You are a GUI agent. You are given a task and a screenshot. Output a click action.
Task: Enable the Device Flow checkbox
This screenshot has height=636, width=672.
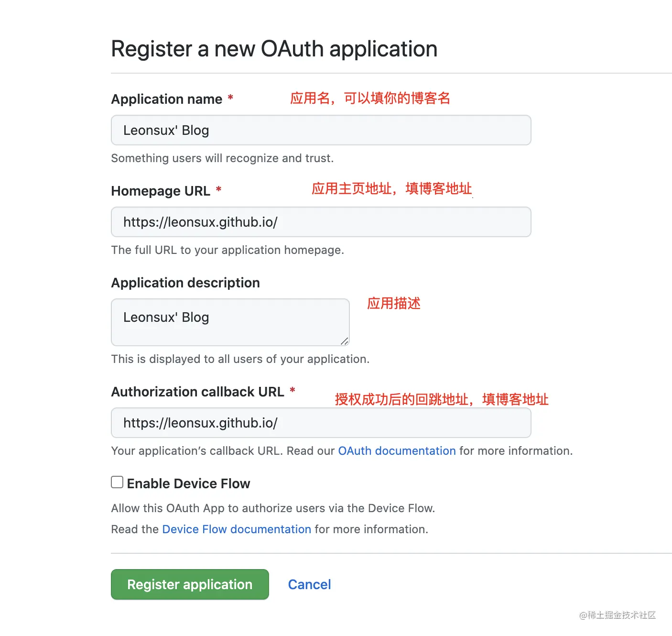tap(117, 482)
